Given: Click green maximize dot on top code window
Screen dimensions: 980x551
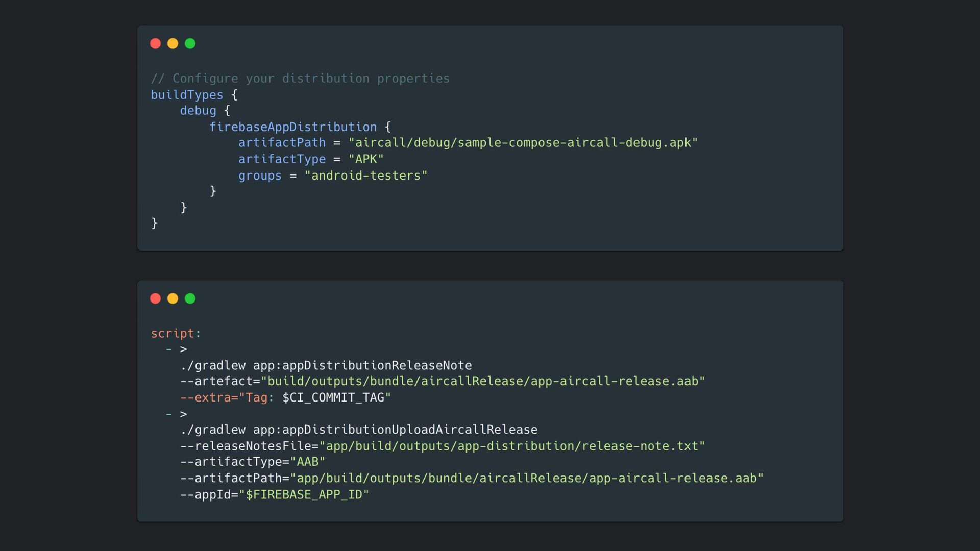Looking at the screenshot, I should click(190, 44).
